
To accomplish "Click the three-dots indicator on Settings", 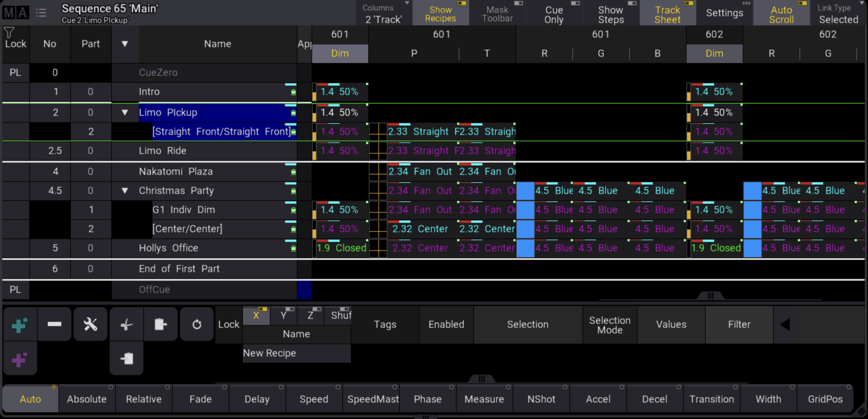I will click(x=746, y=3).
